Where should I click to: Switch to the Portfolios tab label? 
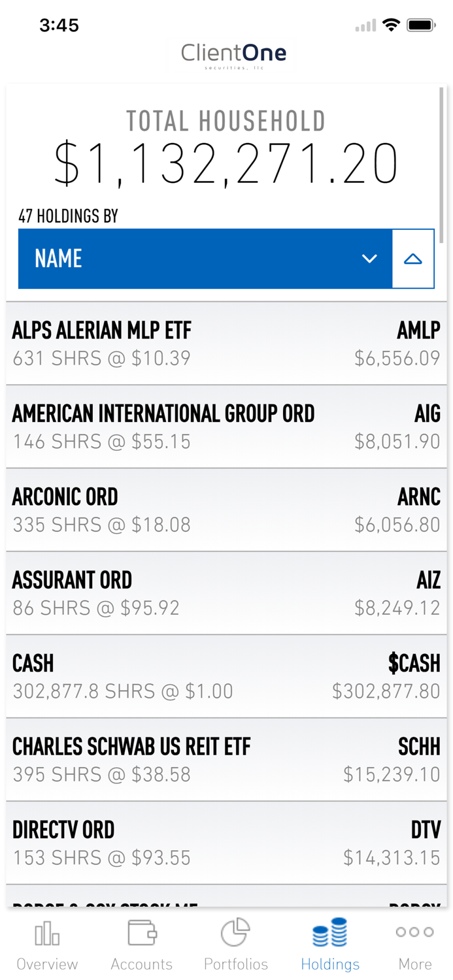[x=236, y=964]
